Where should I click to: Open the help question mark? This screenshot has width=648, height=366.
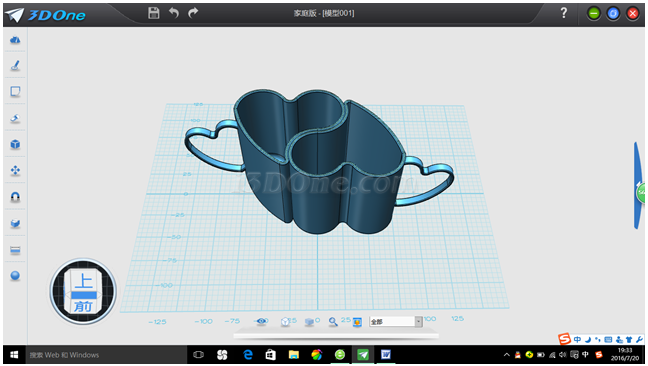pos(564,13)
